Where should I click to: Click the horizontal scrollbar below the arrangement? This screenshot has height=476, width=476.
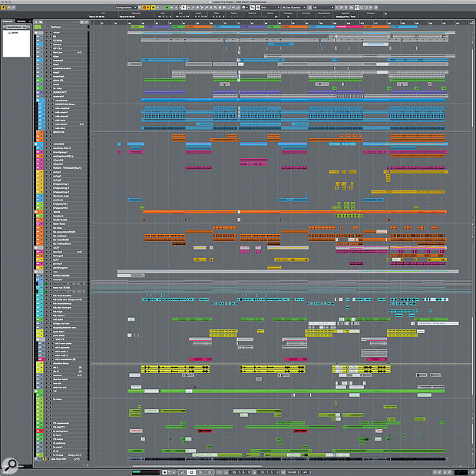tap(197, 466)
